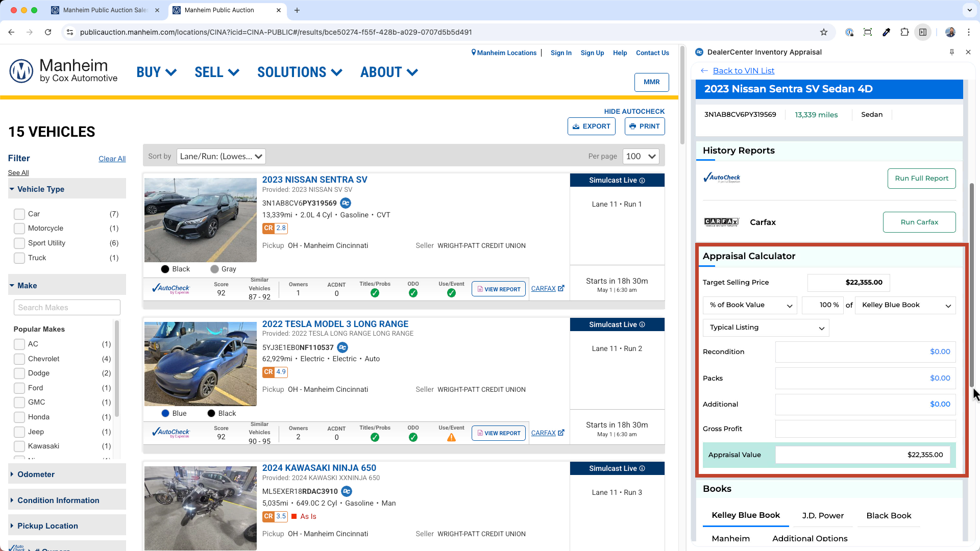Screen dimensions: 980x551
Task: Open the Kelley Blue Book source dropdown
Action: pyautogui.click(x=905, y=305)
